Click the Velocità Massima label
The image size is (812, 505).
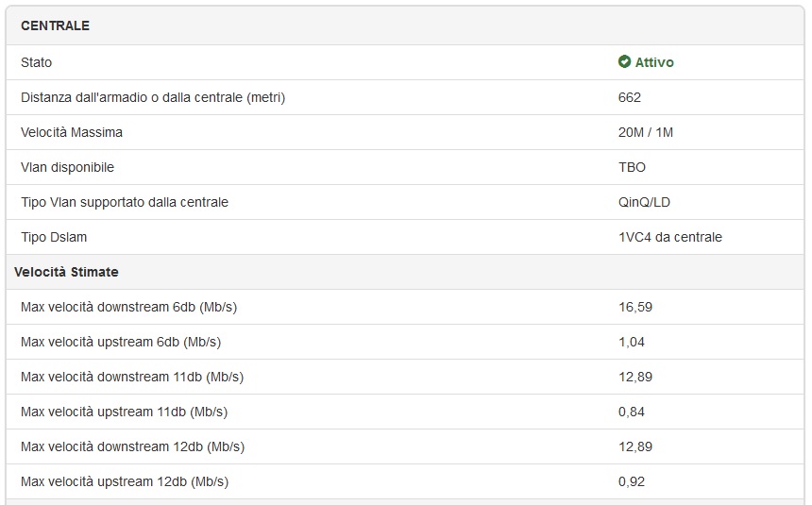coord(72,132)
